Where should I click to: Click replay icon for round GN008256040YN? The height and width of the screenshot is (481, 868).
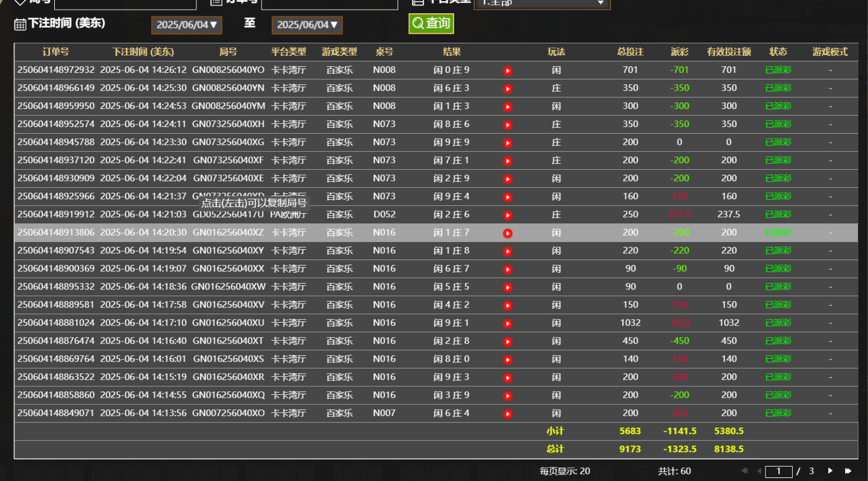click(508, 89)
